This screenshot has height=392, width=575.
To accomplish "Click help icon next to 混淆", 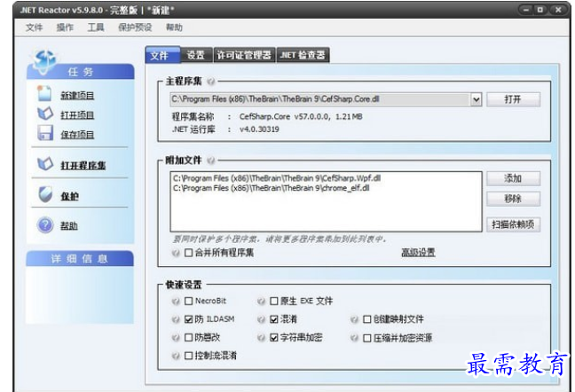I will coord(261,319).
